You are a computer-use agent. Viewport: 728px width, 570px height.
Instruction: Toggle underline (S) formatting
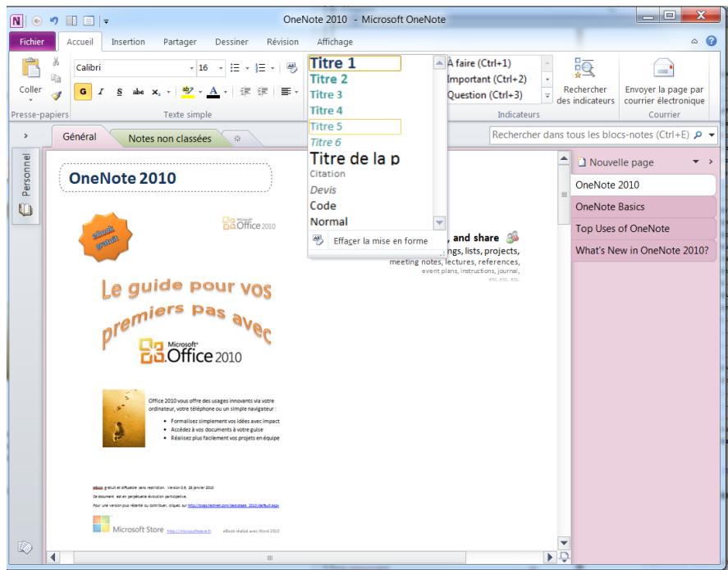click(119, 92)
